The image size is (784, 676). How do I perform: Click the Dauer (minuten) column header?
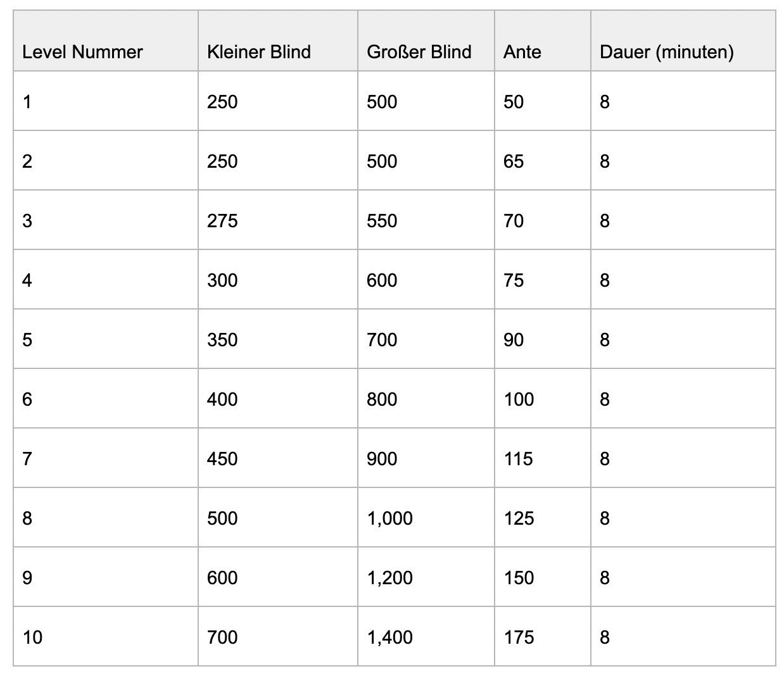coord(666,52)
